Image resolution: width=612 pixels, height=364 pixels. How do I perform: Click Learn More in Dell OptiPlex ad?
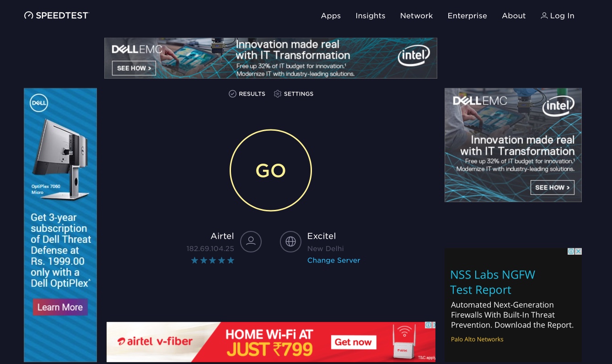pyautogui.click(x=60, y=307)
